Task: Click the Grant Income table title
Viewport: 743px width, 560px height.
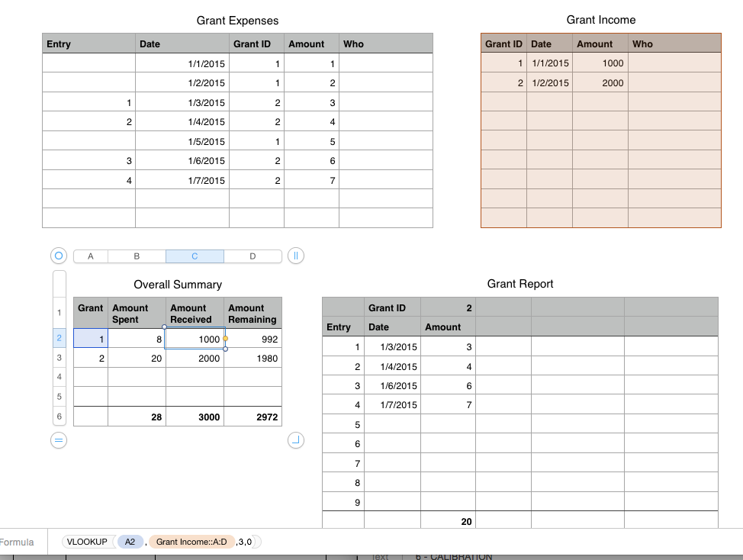Action: (600, 19)
